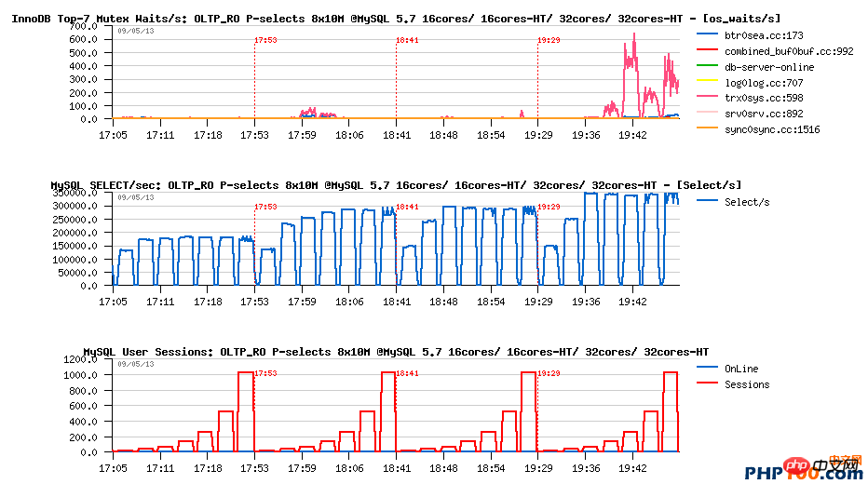
Task: Click the blue Select/s legend line swatch
Action: pos(707,201)
